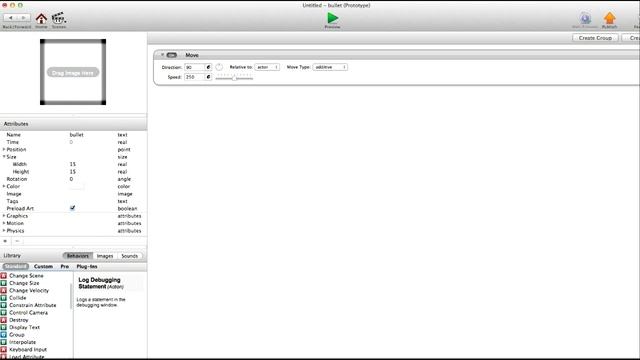640x360 pixels.
Task: Open the Move Type dropdown
Action: pyautogui.click(x=330, y=67)
